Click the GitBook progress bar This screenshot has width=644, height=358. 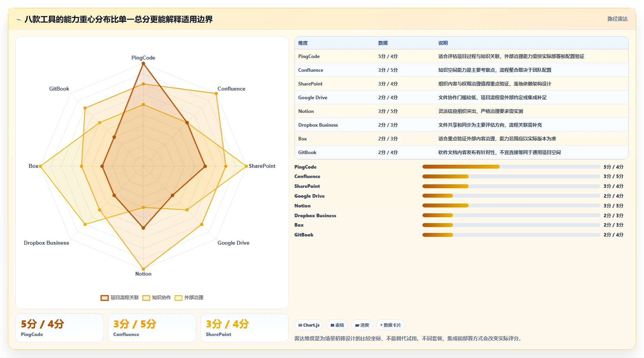pos(511,235)
